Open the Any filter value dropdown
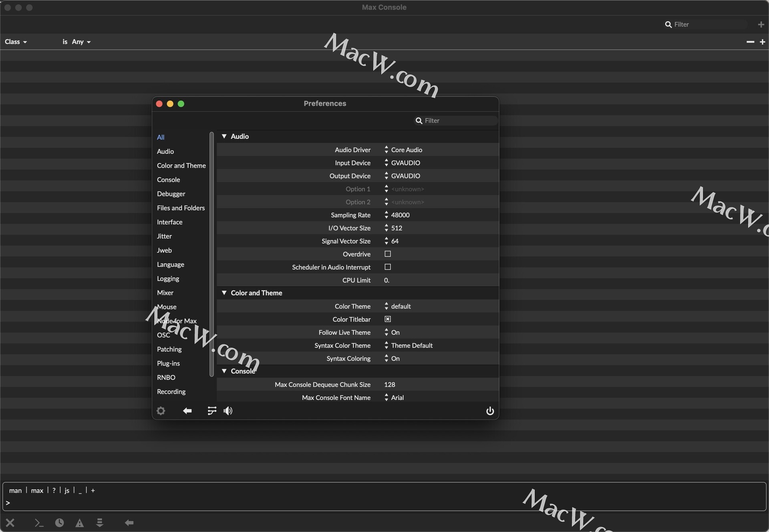Image resolution: width=769 pixels, height=532 pixels. [x=81, y=42]
